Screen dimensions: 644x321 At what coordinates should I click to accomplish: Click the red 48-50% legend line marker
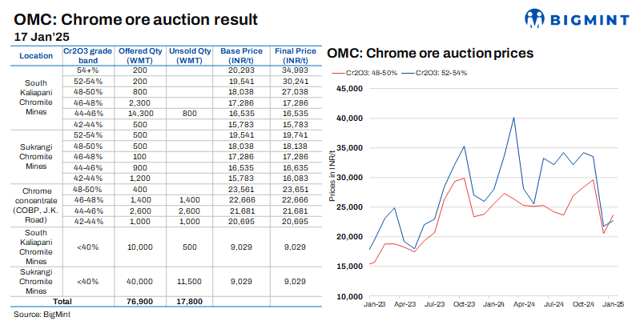pyautogui.click(x=336, y=73)
